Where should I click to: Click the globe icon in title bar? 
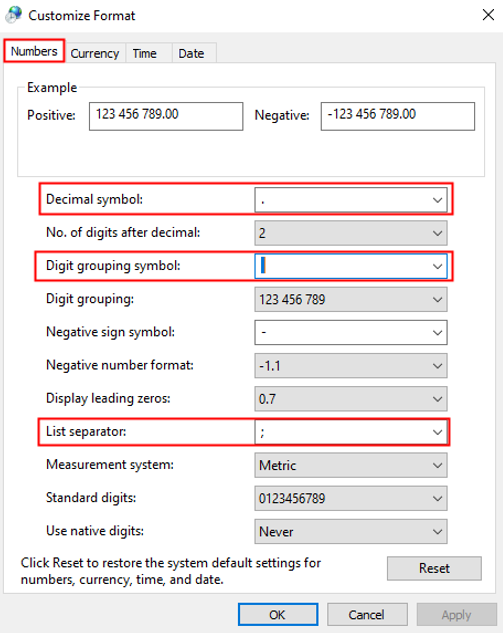[13, 15]
